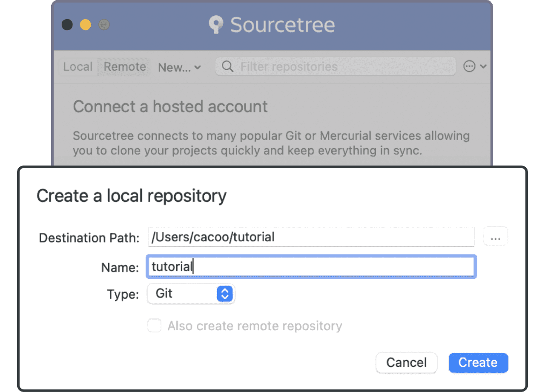The height and width of the screenshot is (392, 545).
Task: Switch to the Remote tab
Action: 125,67
